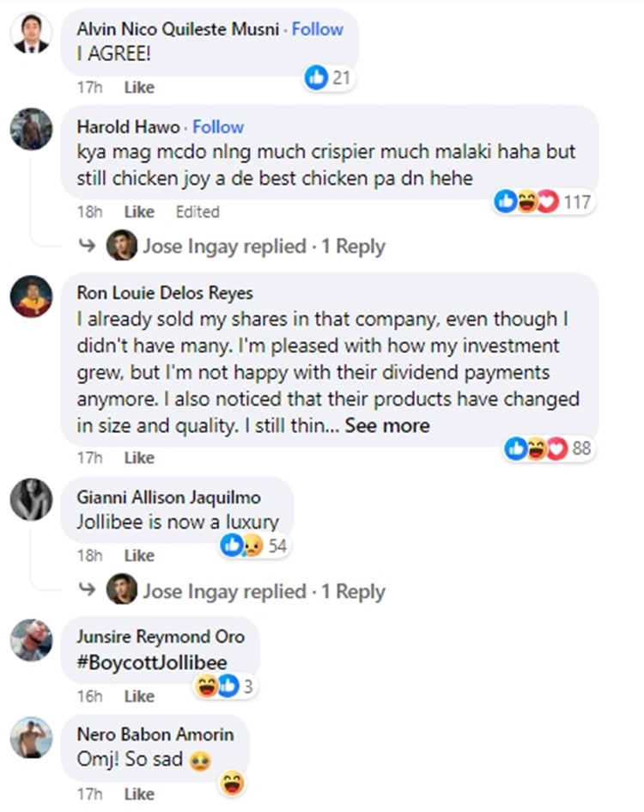
Task: Click Junsire Reymond Oro's avatar
Action: click(31, 639)
